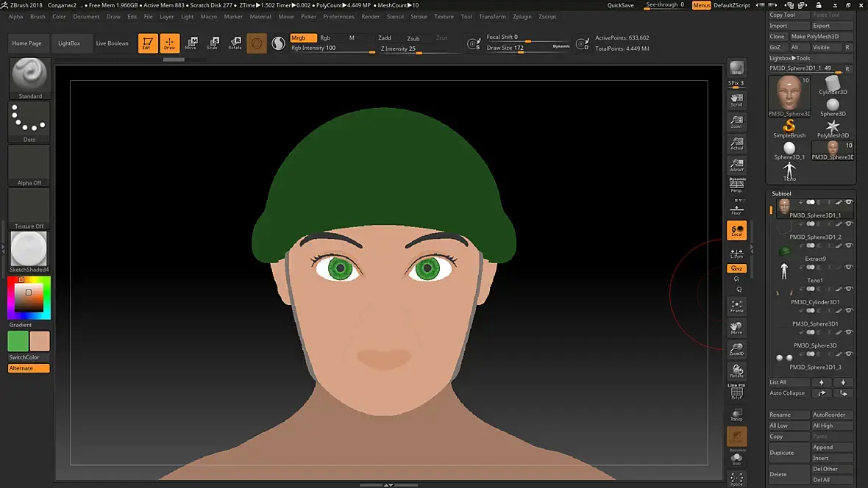The width and height of the screenshot is (868, 488).
Task: Click the Actual size icon
Action: 736,143
